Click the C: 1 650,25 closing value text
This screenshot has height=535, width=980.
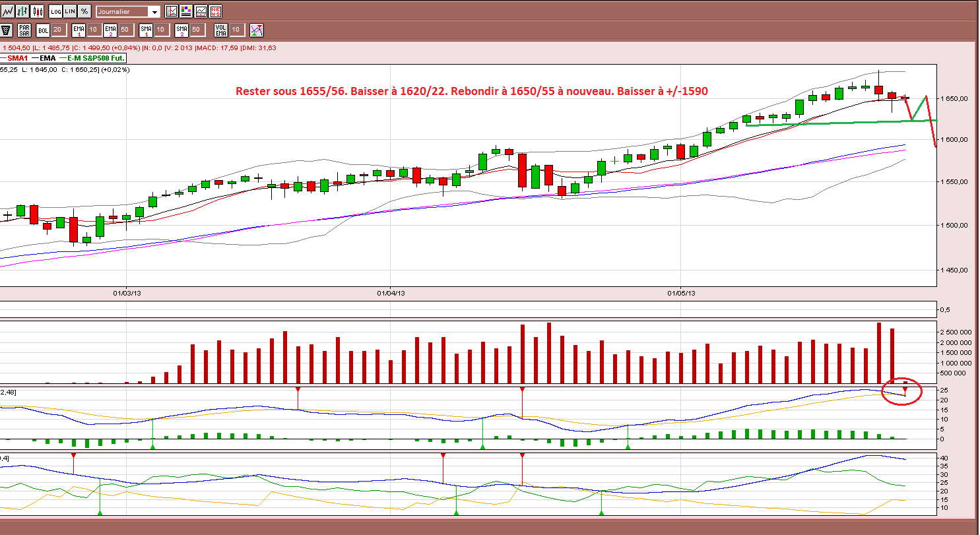tap(81, 69)
